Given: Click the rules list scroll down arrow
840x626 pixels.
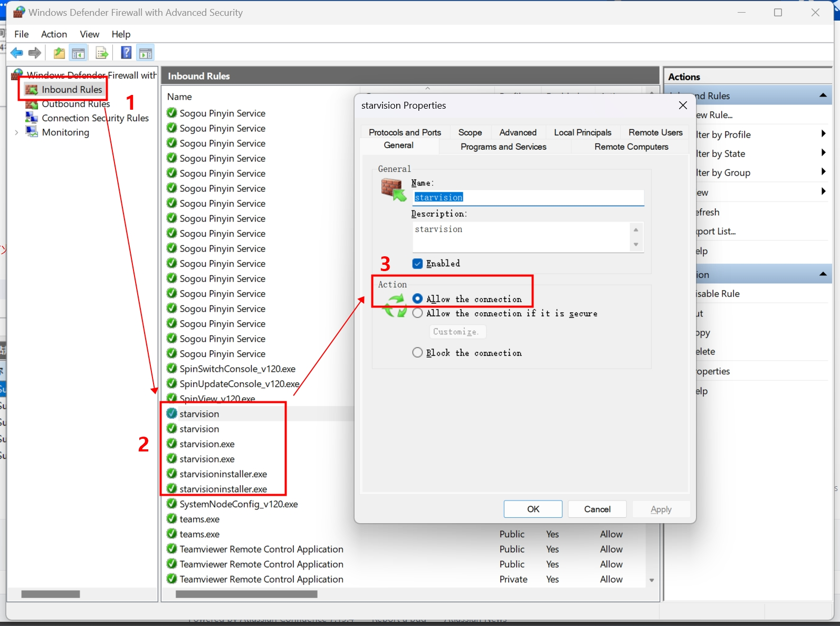Looking at the screenshot, I should point(652,580).
